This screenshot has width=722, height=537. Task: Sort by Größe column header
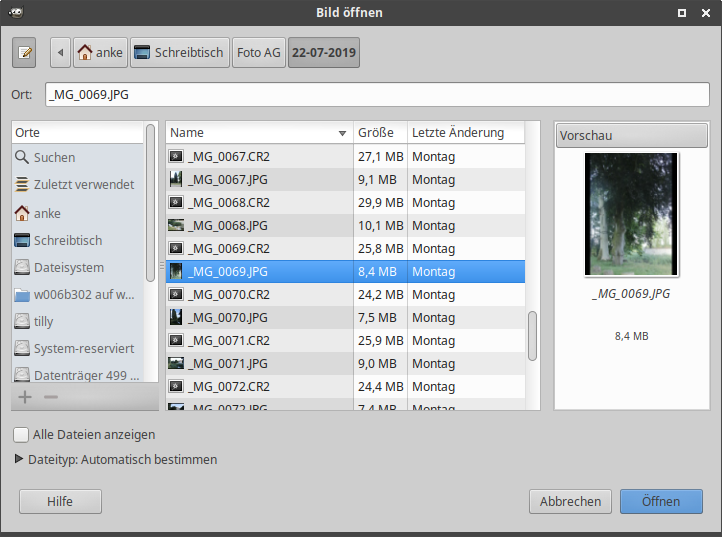click(380, 133)
